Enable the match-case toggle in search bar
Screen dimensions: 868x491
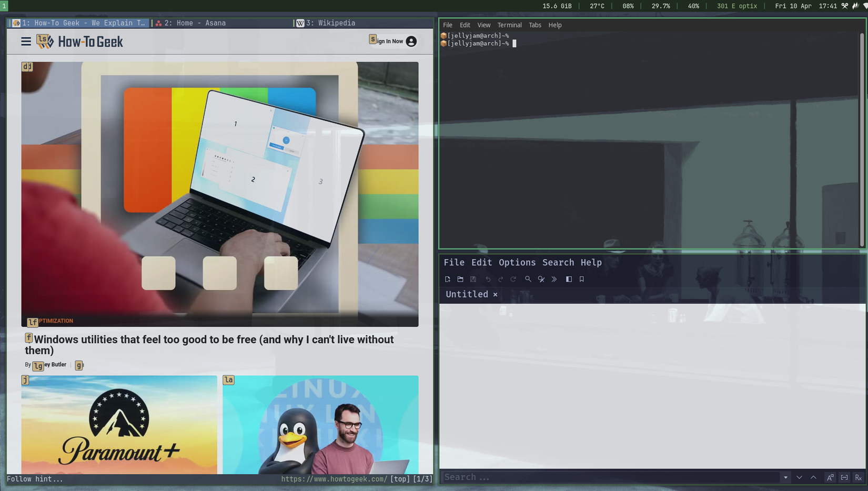[830, 477]
